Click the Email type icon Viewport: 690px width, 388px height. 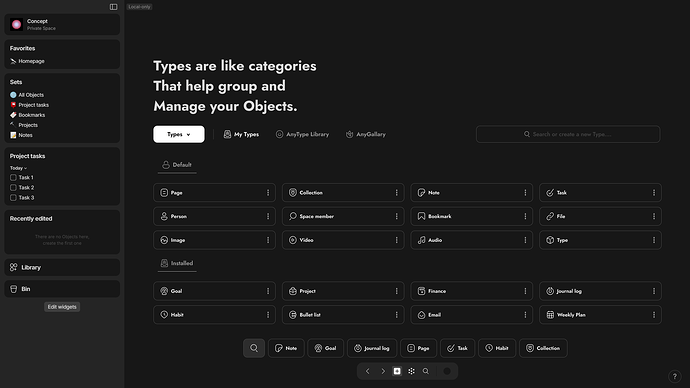[422, 315]
